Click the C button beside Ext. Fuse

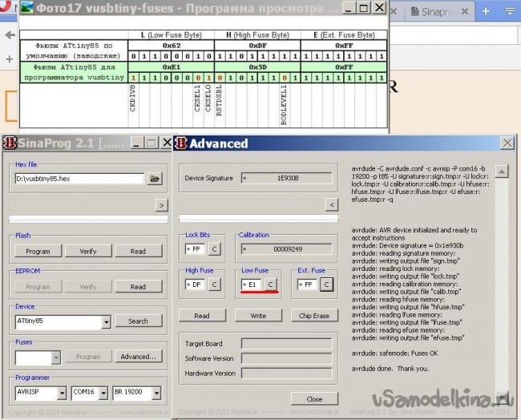coord(326,284)
